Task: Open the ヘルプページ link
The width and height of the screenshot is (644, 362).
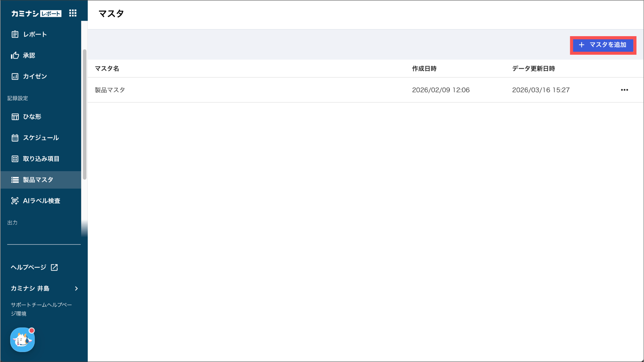Action: [29, 267]
